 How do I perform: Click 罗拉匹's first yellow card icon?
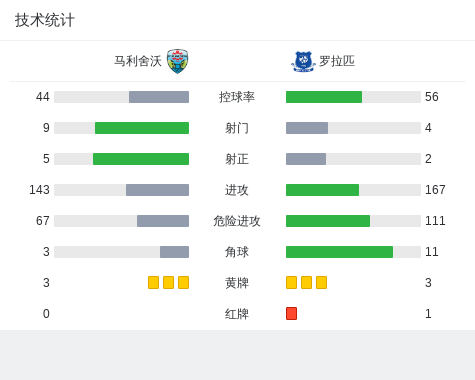[x=291, y=283]
